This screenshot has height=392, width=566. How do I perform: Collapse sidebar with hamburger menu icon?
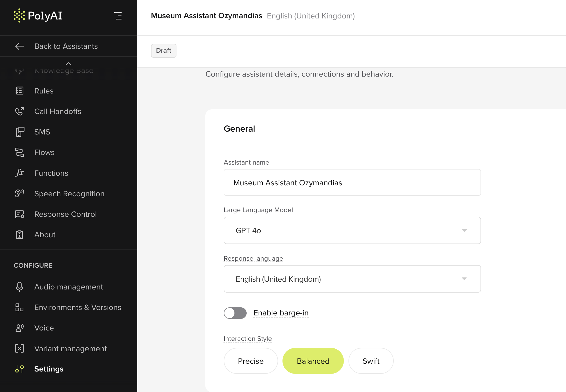(x=118, y=16)
